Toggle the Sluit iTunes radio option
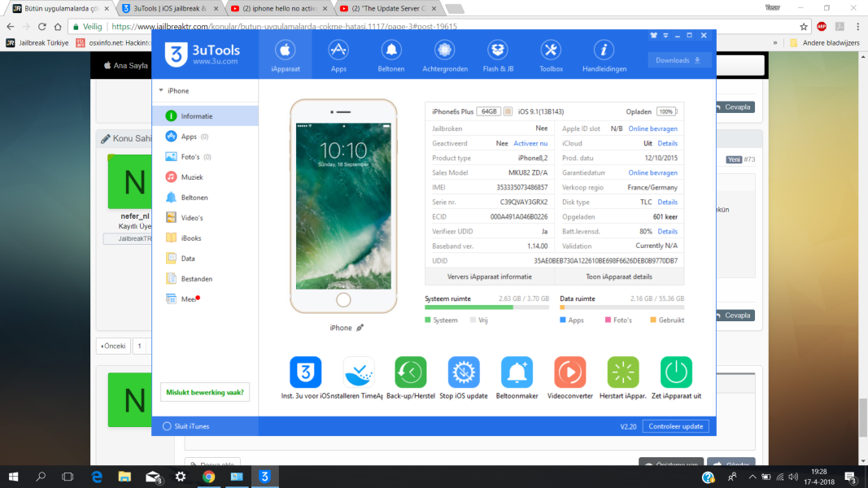This screenshot has height=488, width=868. (167, 426)
